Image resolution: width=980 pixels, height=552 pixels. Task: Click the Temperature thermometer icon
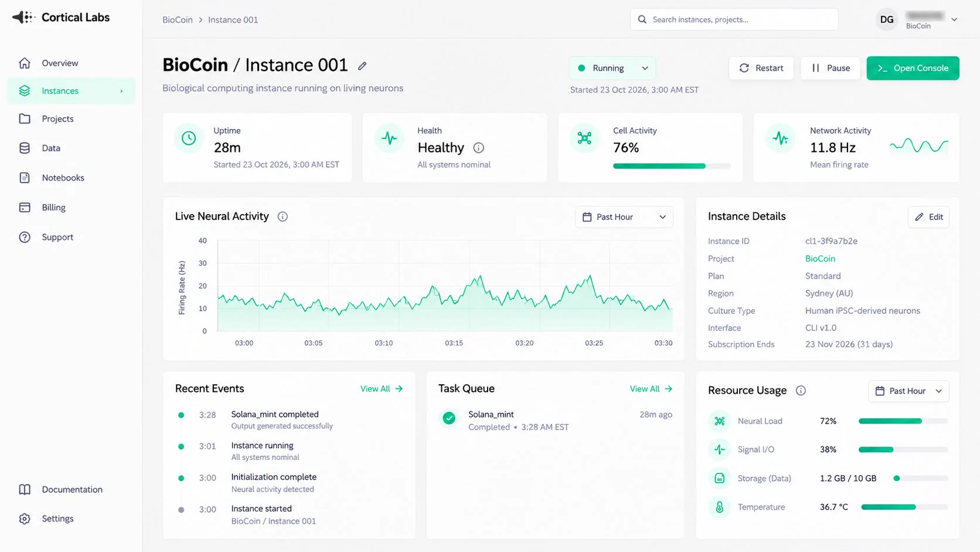[x=720, y=507]
